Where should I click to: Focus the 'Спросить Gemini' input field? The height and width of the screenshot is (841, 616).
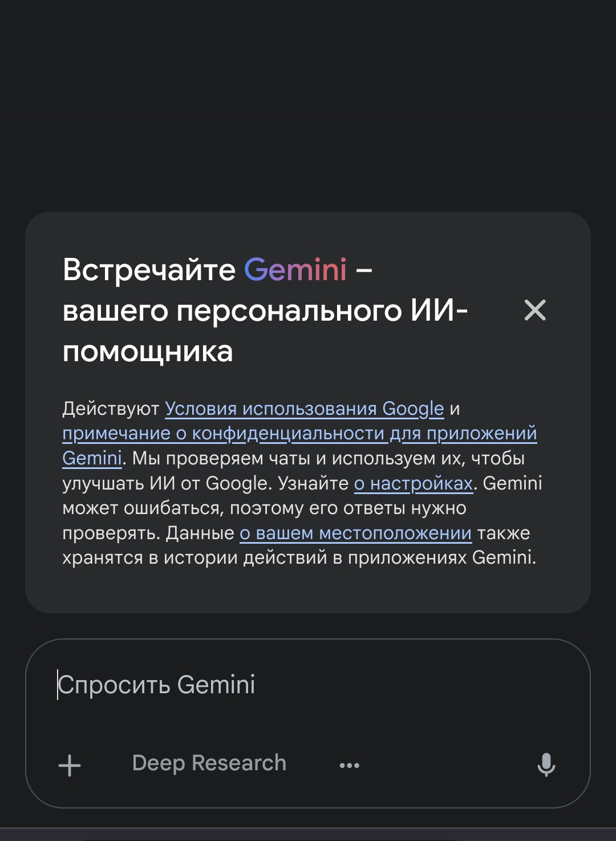[x=308, y=685]
